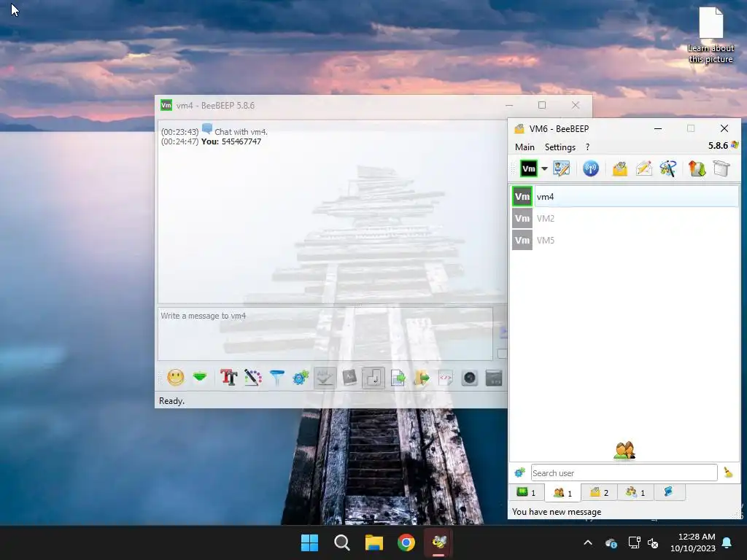
Task: Switch to the users tab showing 1
Action: (x=562, y=493)
